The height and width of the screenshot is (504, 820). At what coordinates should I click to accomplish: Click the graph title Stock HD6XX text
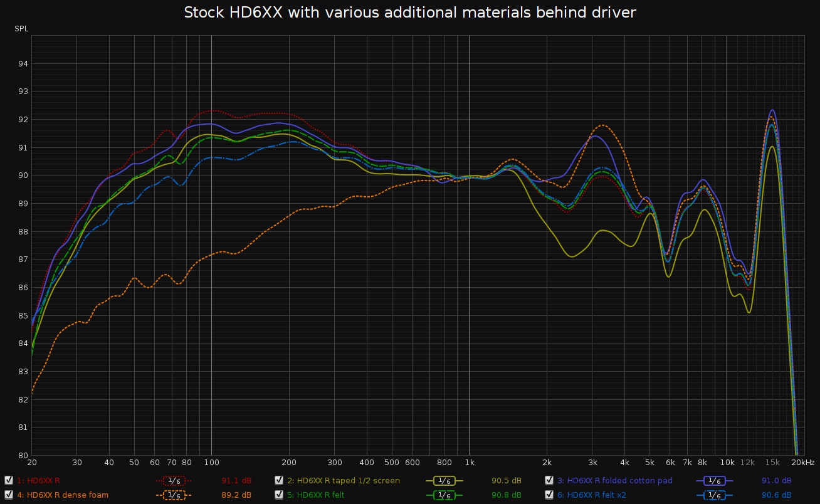coord(410,13)
